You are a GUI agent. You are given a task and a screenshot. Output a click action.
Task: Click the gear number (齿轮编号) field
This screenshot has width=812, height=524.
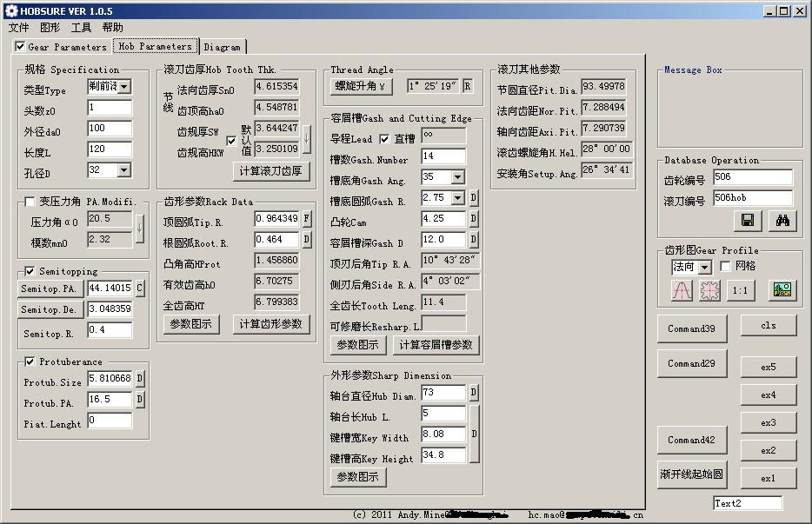pos(752,177)
